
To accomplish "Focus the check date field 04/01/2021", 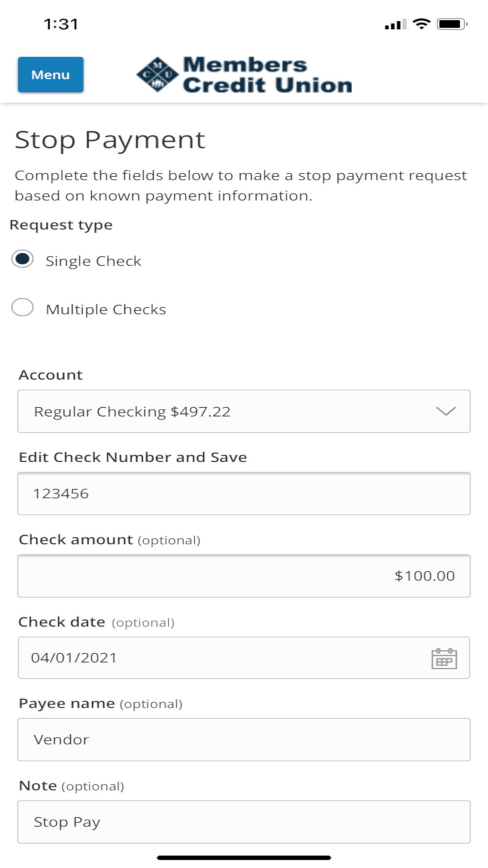I will (x=244, y=658).
